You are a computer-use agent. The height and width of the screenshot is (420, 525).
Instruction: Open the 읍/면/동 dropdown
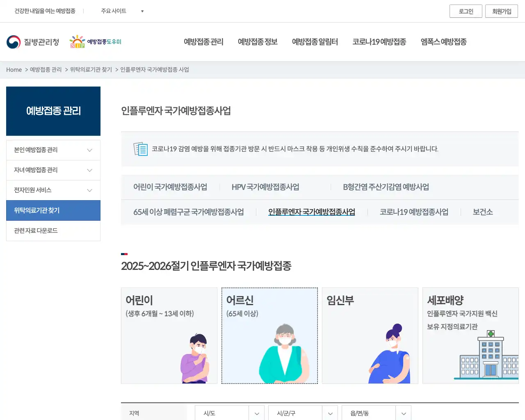(x=376, y=413)
